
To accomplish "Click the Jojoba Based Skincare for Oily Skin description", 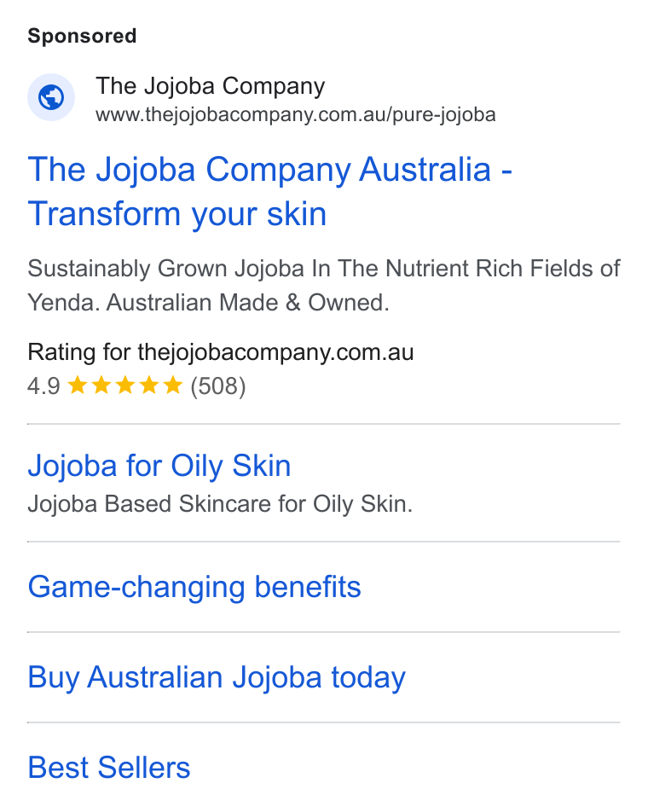I will pos(220,504).
